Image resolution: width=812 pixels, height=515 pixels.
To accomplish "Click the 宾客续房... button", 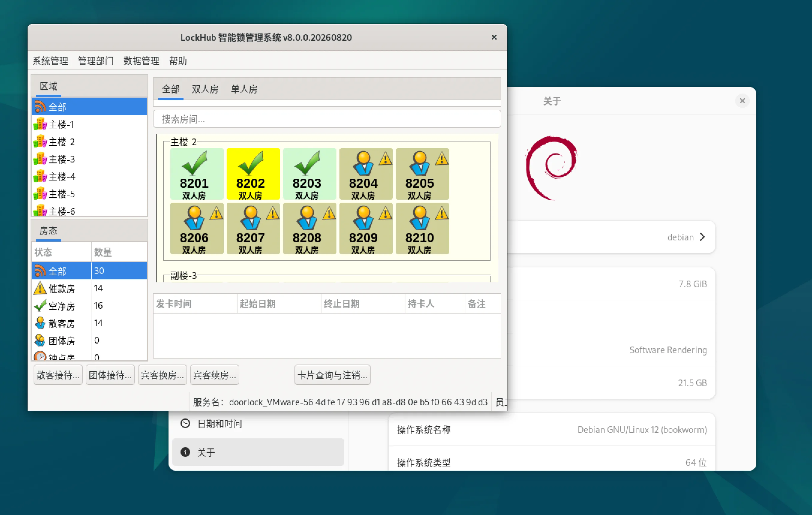I will tap(215, 375).
